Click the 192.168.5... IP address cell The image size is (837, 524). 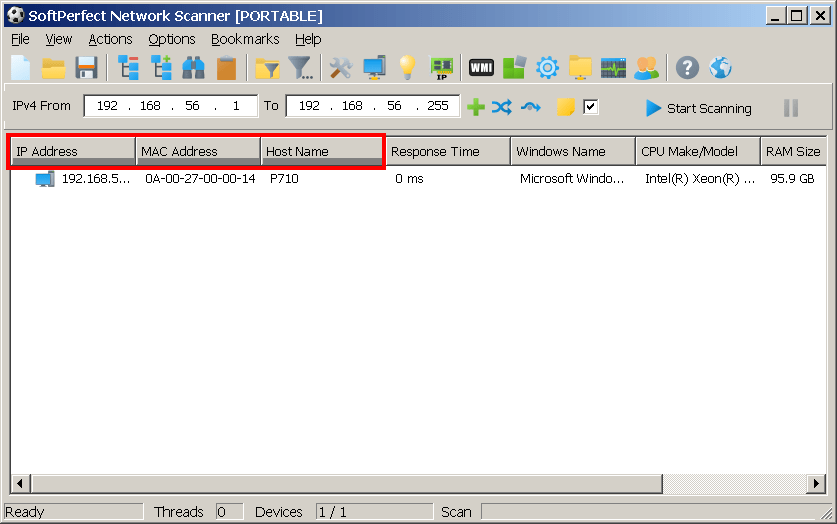(x=96, y=179)
